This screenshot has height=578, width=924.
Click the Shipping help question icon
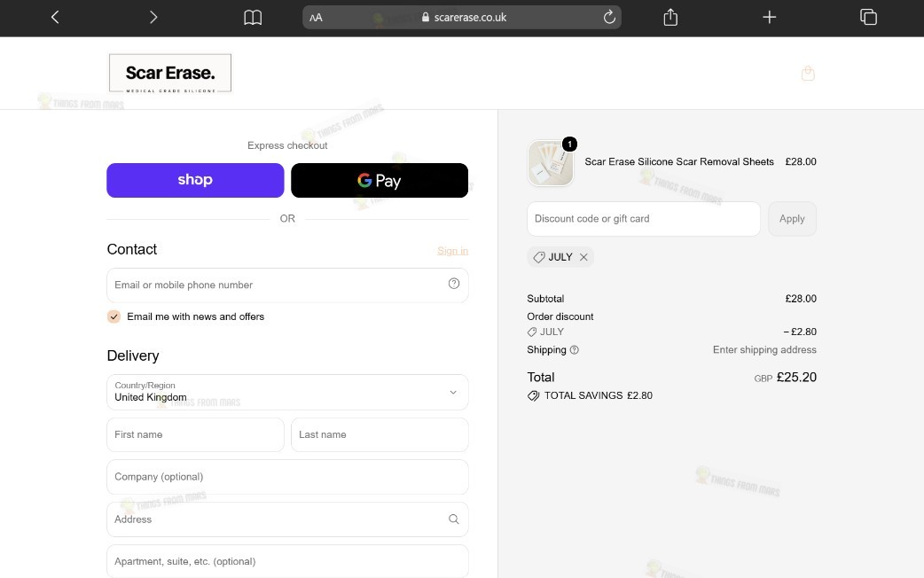pyautogui.click(x=575, y=350)
